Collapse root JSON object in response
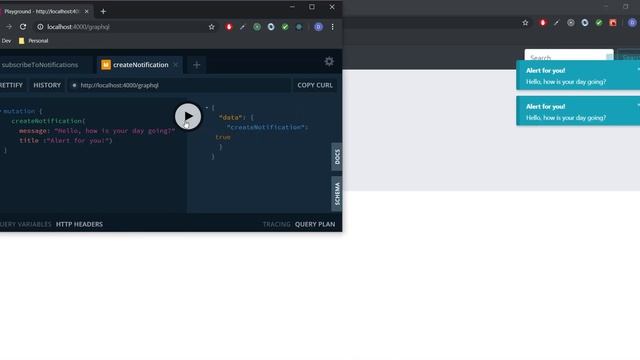 [207, 108]
